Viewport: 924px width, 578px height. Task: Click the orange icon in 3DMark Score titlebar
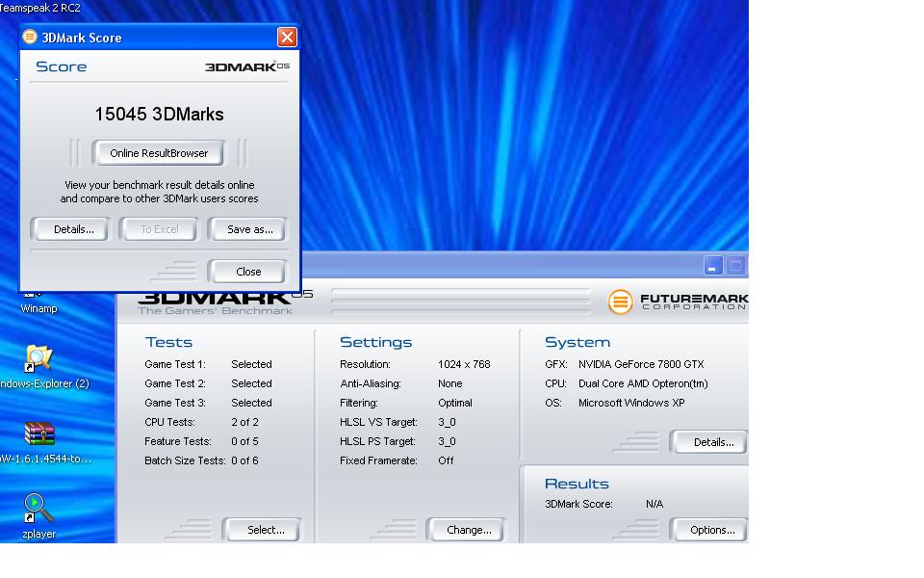coord(30,38)
